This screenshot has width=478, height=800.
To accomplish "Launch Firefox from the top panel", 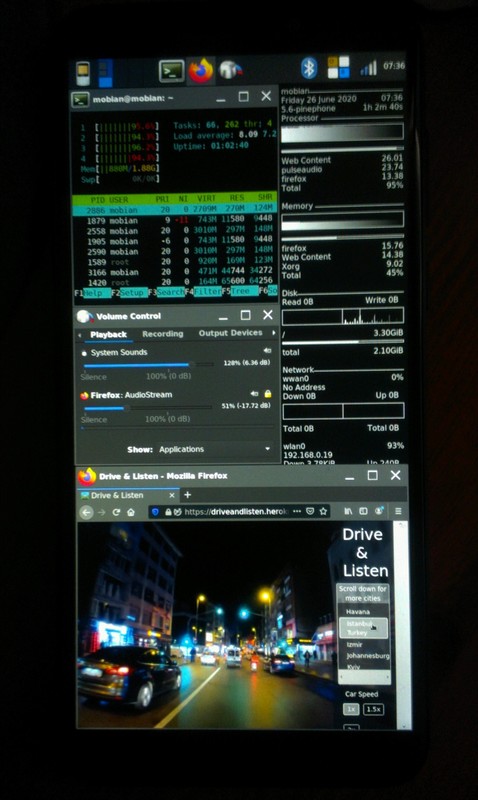I will pyautogui.click(x=201, y=70).
